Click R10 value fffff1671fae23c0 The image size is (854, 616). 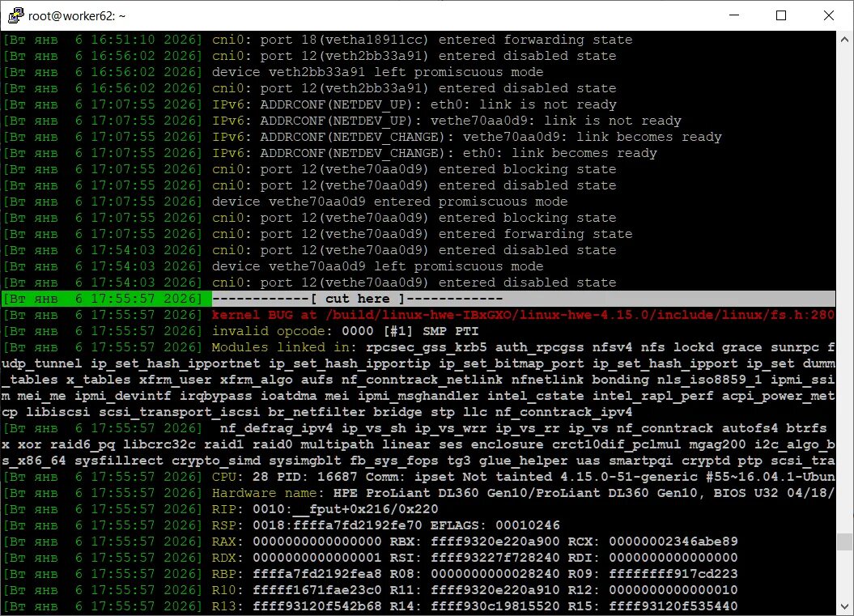tap(317, 590)
